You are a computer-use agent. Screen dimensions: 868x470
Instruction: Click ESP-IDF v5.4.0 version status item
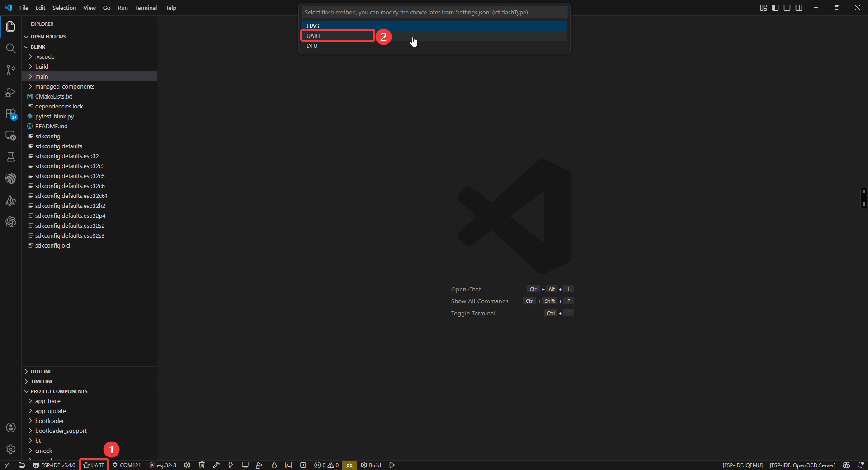click(x=54, y=465)
